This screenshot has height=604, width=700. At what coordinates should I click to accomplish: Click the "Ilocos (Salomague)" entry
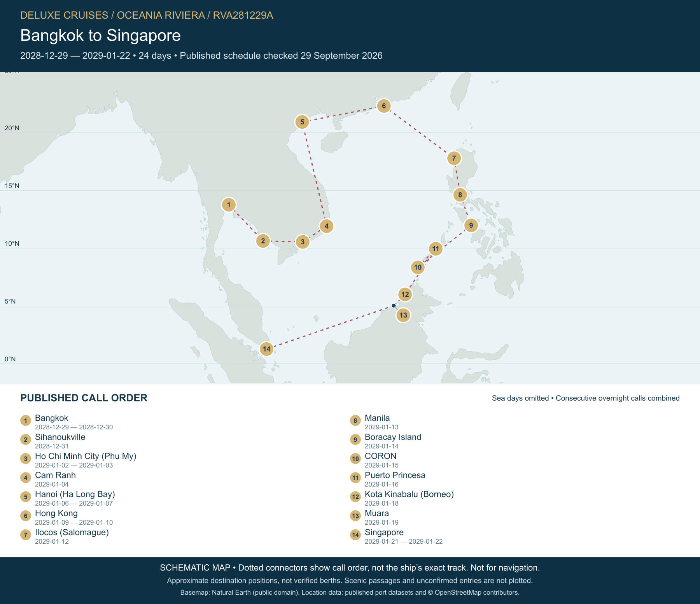(x=72, y=532)
